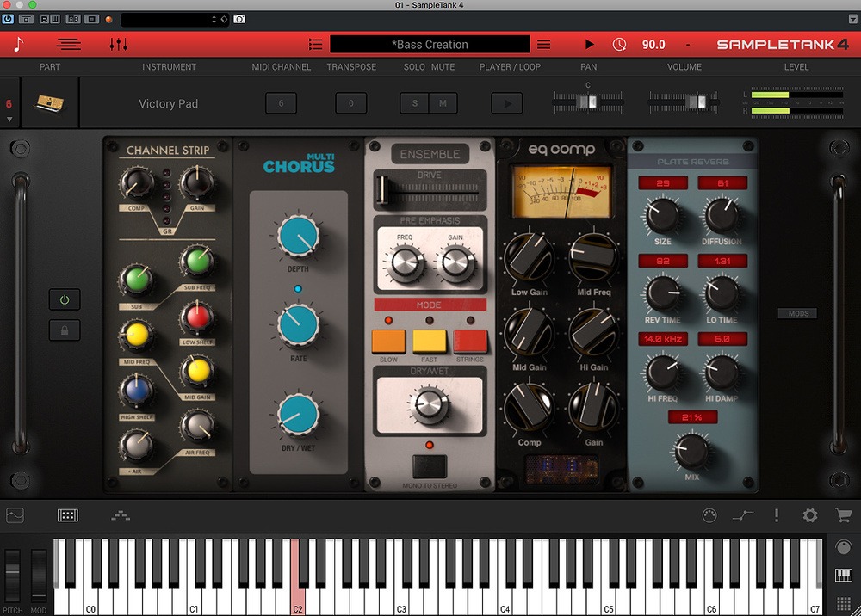Viewport: 861px width, 616px height.
Task: Open the instrument list icon left of presets
Action: click(x=315, y=44)
